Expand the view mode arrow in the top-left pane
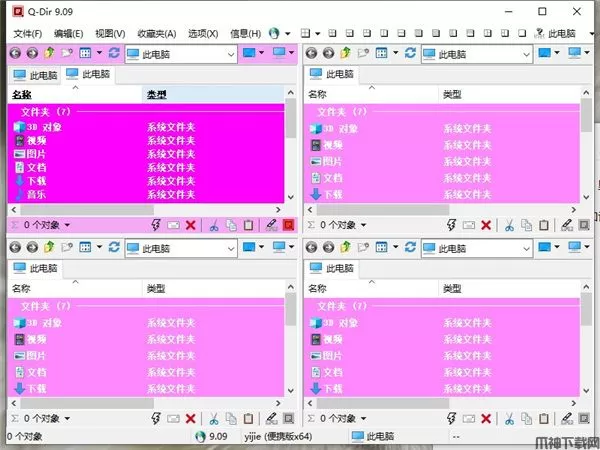The width and height of the screenshot is (600, 450). 99,52
